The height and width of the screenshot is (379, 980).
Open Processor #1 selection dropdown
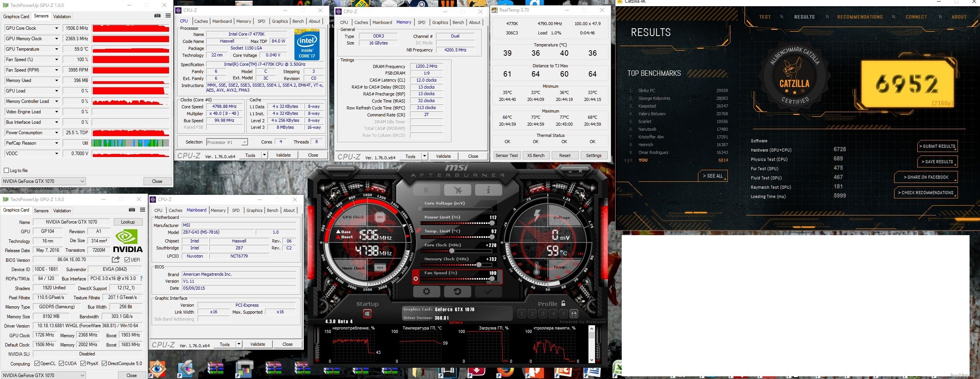227,142
